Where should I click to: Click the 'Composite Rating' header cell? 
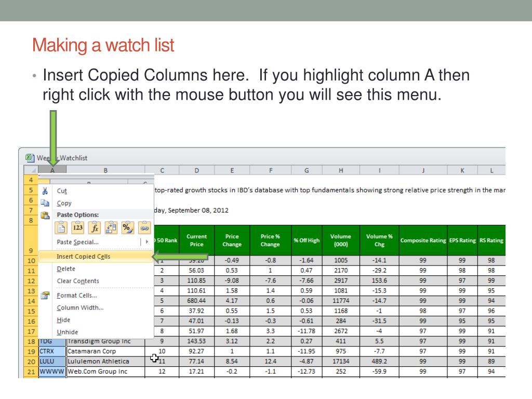click(x=423, y=240)
